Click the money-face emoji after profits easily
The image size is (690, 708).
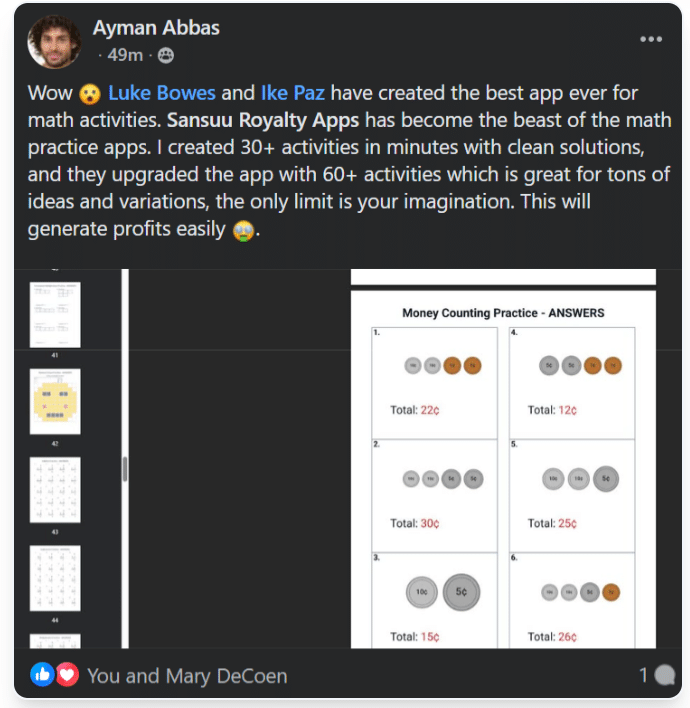(x=243, y=231)
